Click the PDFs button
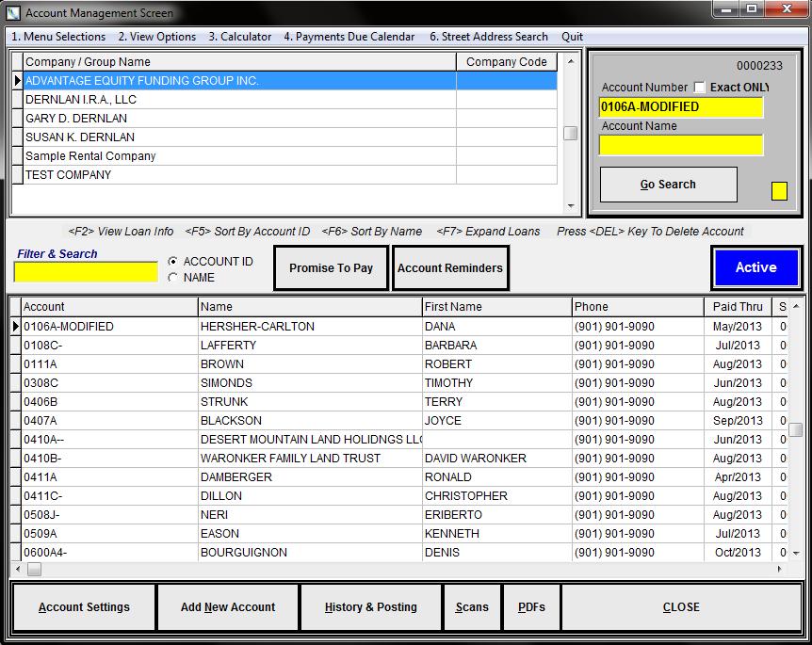The image size is (812, 645). click(531, 607)
